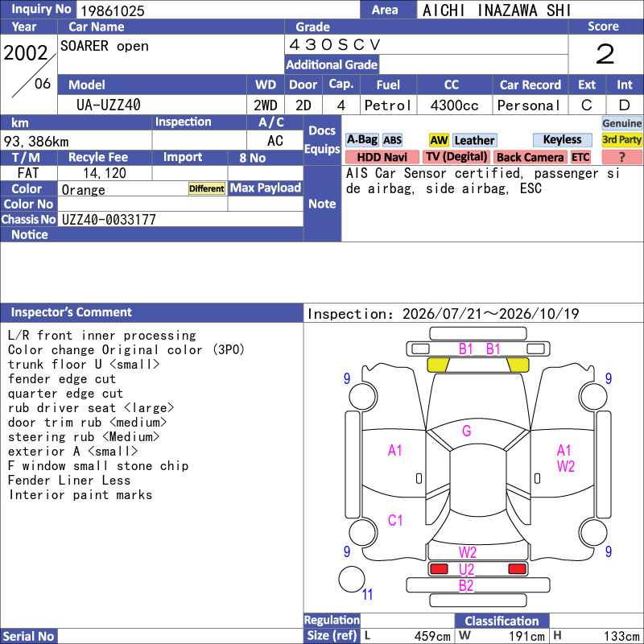Click the ABS equipment badge

[392, 140]
